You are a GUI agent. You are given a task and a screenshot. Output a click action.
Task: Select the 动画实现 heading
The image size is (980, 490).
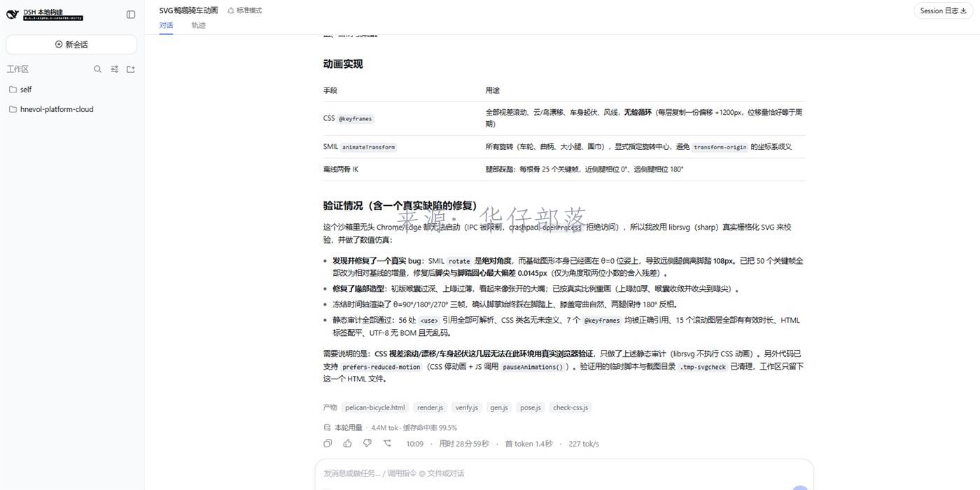click(x=343, y=64)
